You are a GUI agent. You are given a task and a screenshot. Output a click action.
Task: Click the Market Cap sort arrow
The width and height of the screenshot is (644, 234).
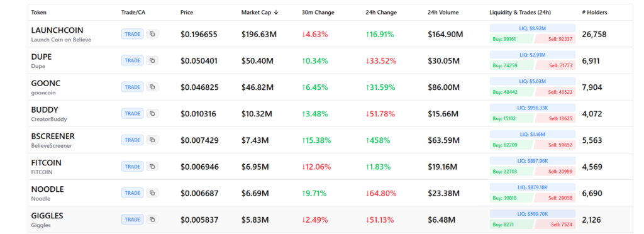pyautogui.click(x=276, y=13)
